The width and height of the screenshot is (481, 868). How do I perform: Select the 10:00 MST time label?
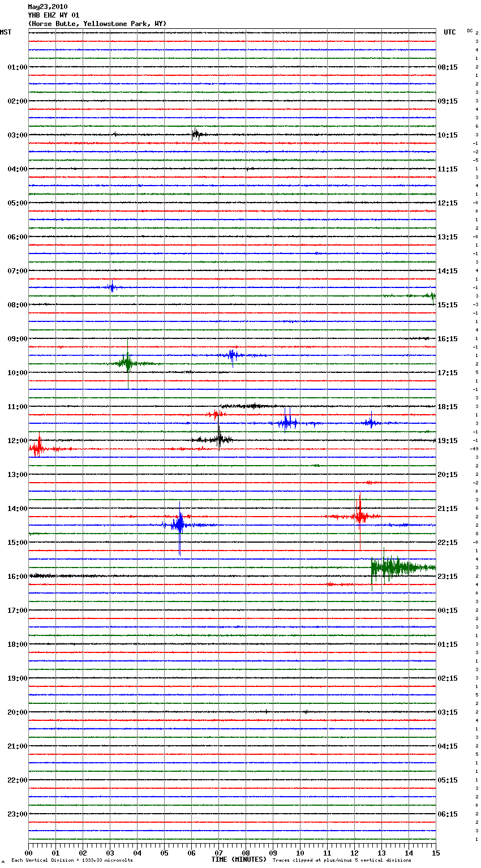tap(18, 373)
